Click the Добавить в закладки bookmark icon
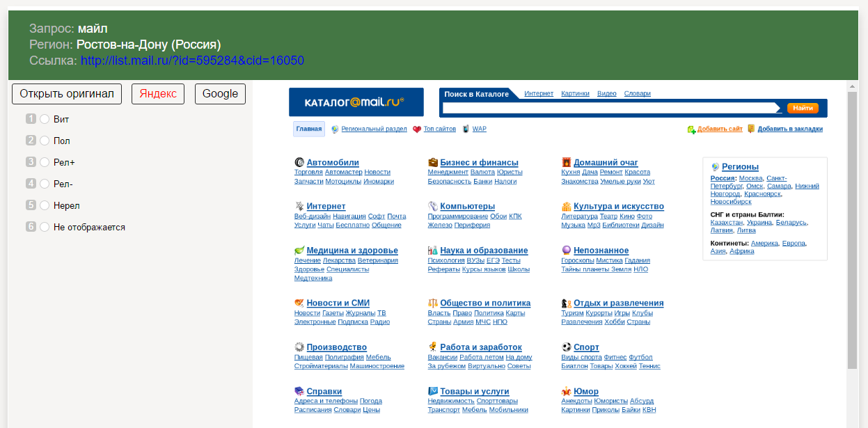 751,129
